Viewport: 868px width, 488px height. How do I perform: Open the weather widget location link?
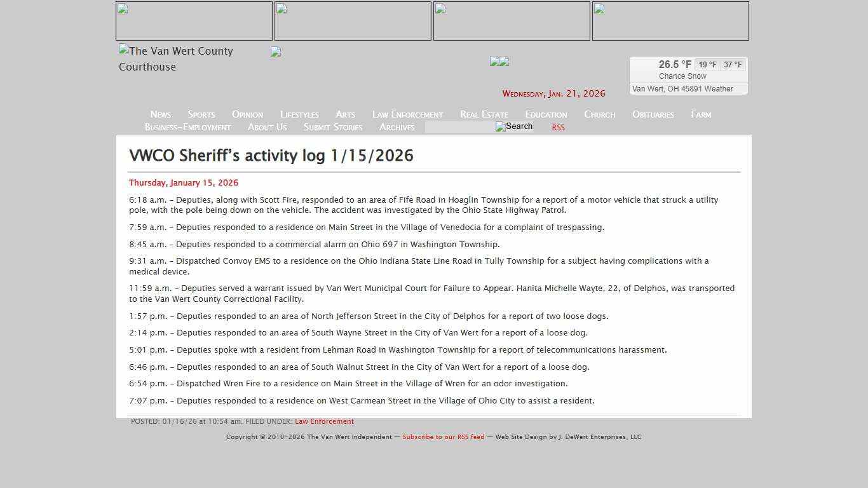click(x=688, y=88)
